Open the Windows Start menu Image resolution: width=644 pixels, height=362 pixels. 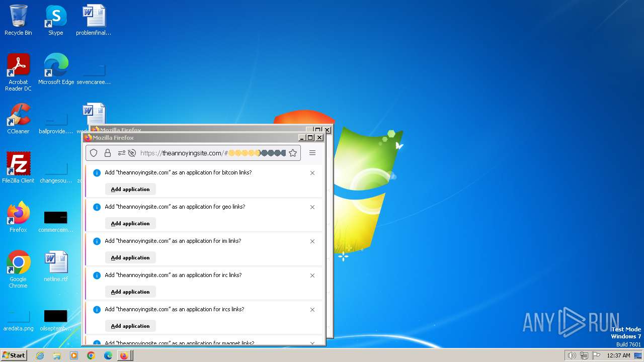coord(14,355)
